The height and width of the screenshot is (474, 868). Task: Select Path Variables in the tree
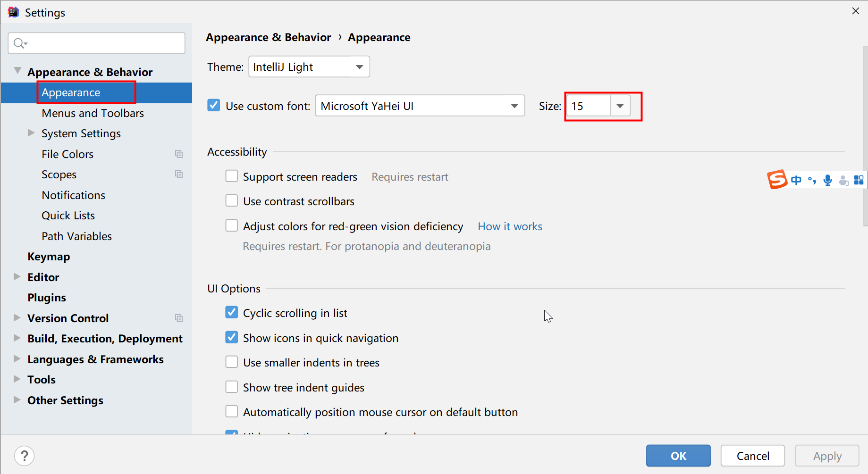[96, 236]
